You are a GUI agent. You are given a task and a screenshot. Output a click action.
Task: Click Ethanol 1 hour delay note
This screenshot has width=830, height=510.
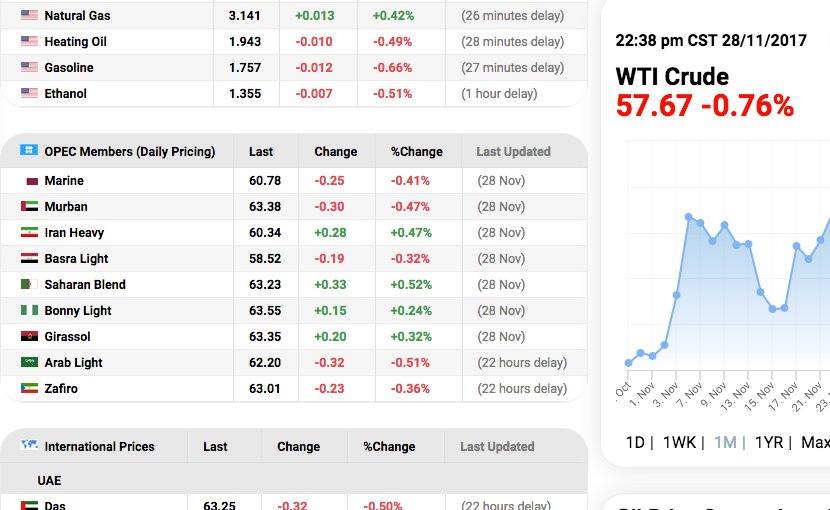click(499, 94)
